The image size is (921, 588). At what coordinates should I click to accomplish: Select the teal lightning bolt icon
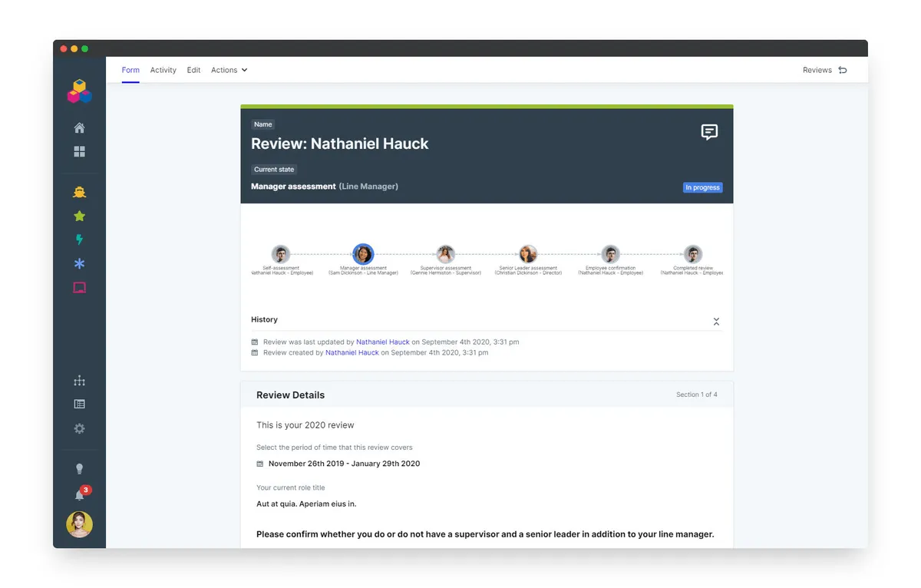pos(79,239)
